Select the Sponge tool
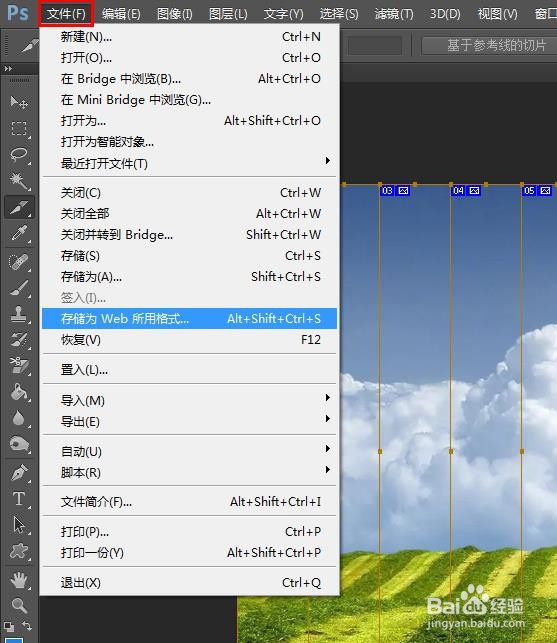Image resolution: width=557 pixels, height=643 pixels. coord(19,445)
